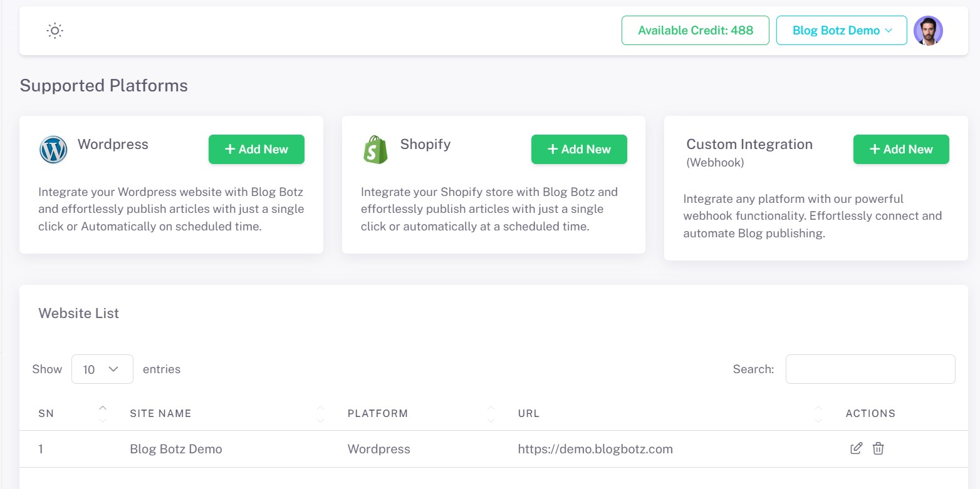
Task: Add a new Shopify store integration
Action: 579,150
